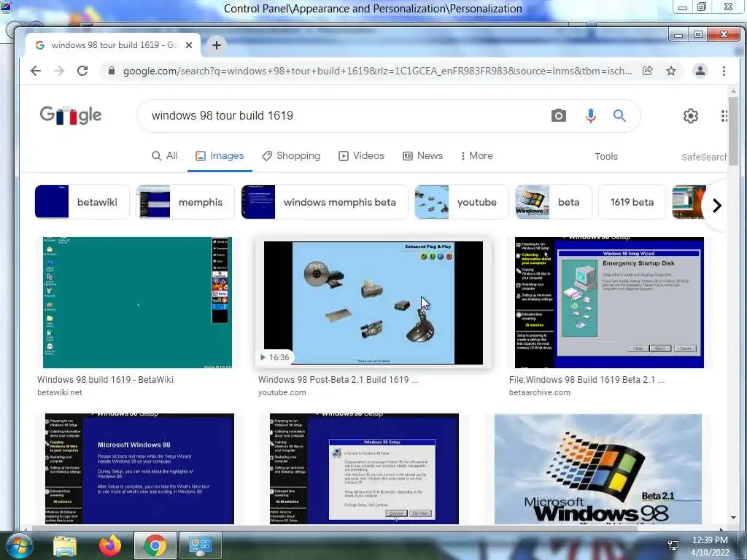Image resolution: width=747 pixels, height=560 pixels.
Task: Start voice search with the microphone
Action: (x=591, y=116)
